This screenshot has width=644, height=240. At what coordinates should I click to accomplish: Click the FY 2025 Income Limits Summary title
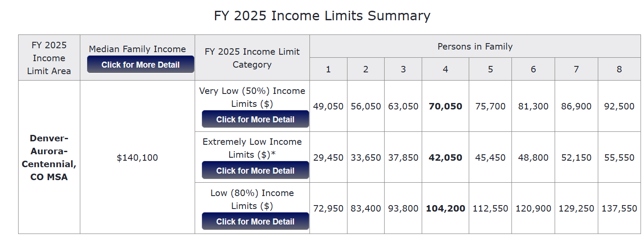[322, 16]
